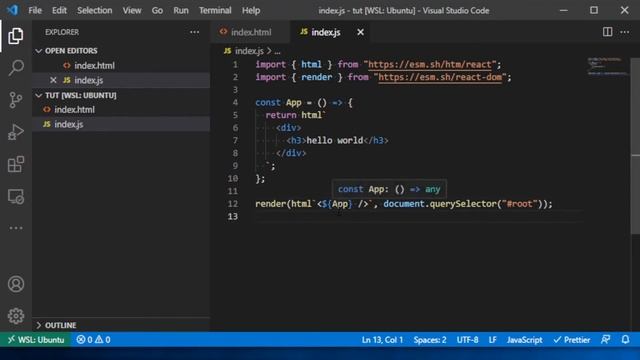Open the feedback icon in status bar
The image size is (640, 360).
click(606, 340)
